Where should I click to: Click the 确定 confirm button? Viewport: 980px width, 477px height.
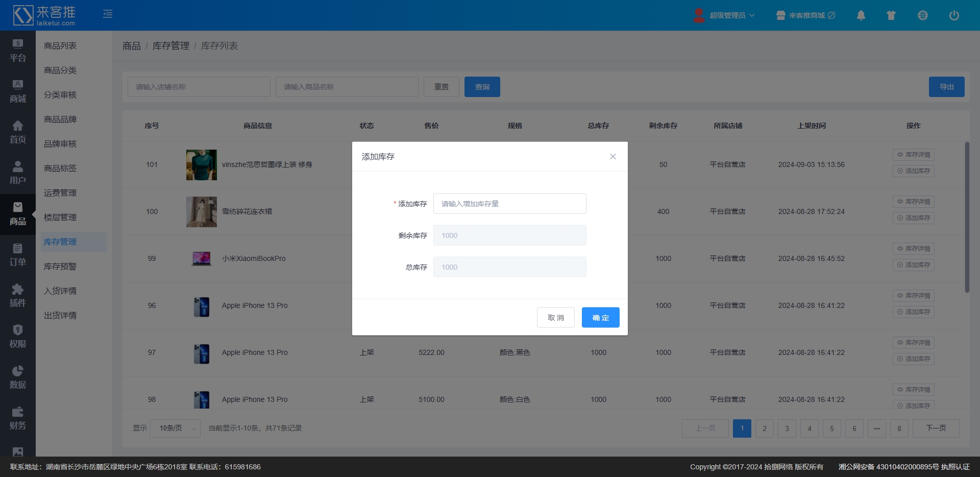[x=600, y=318]
